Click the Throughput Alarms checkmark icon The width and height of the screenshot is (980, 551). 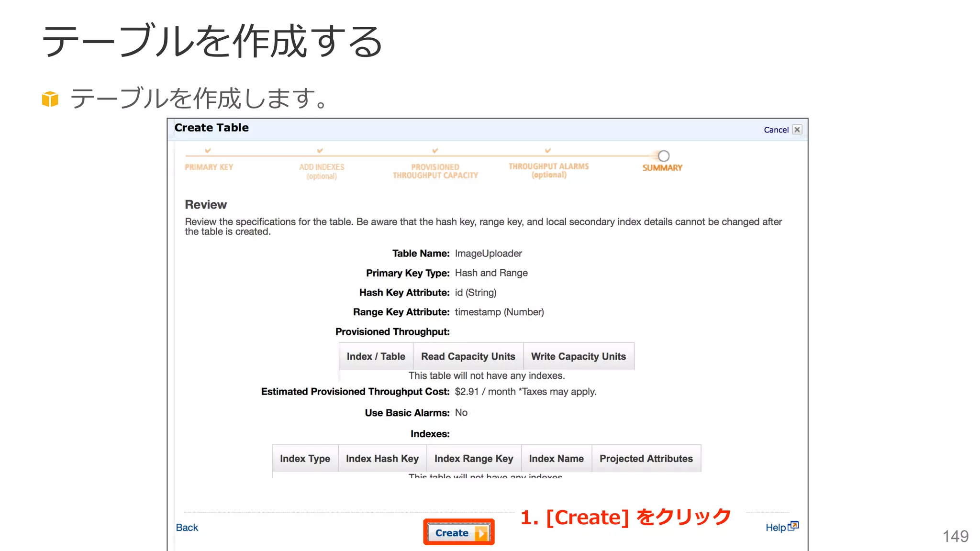tap(548, 151)
